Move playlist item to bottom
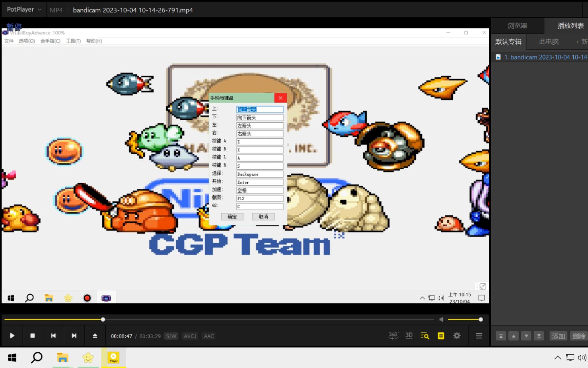The image size is (588, 368). click(539, 336)
